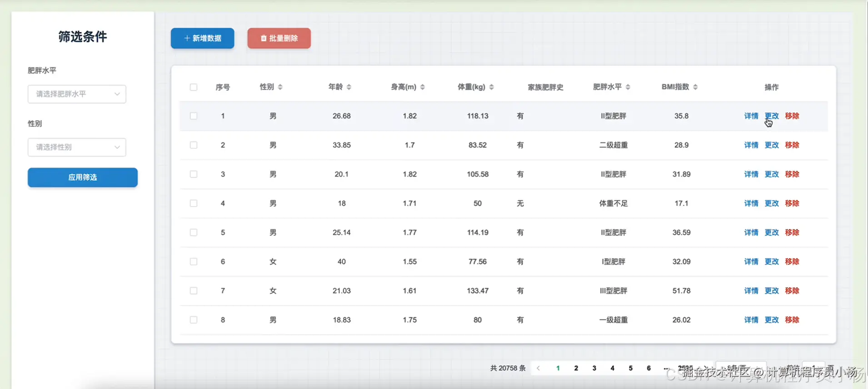Click 移除 for row 2
The width and height of the screenshot is (868, 389).
(792, 145)
